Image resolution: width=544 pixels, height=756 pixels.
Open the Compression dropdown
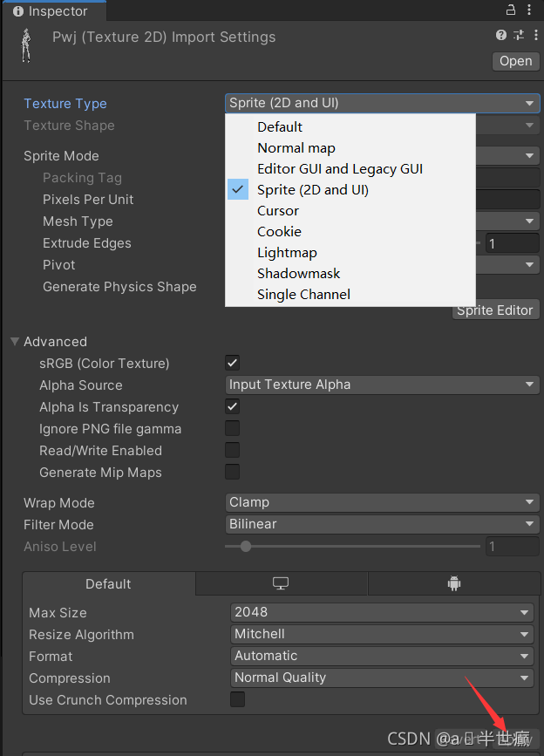click(x=382, y=678)
